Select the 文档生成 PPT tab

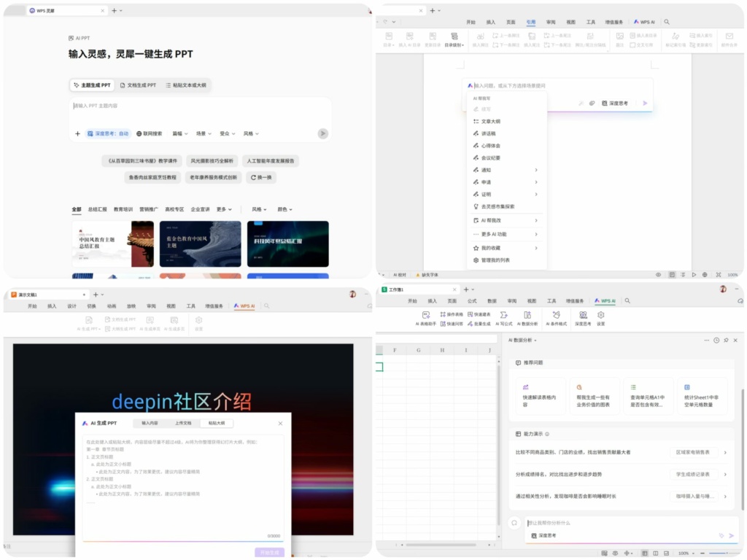coord(138,85)
